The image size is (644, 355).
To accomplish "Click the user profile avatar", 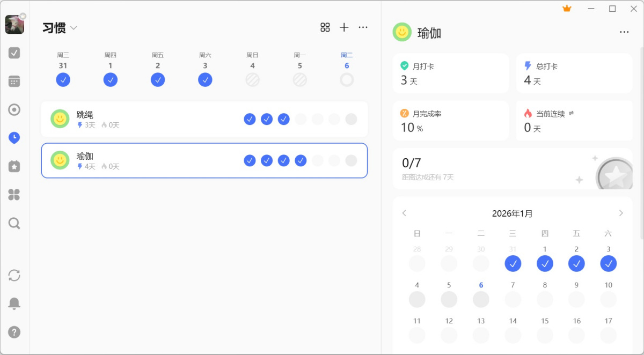I will click(14, 24).
